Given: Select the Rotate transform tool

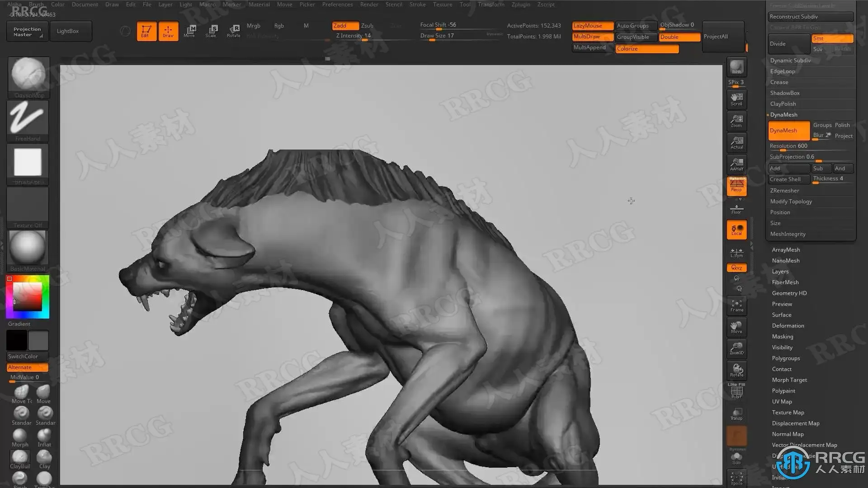Looking at the screenshot, I should [x=233, y=31].
